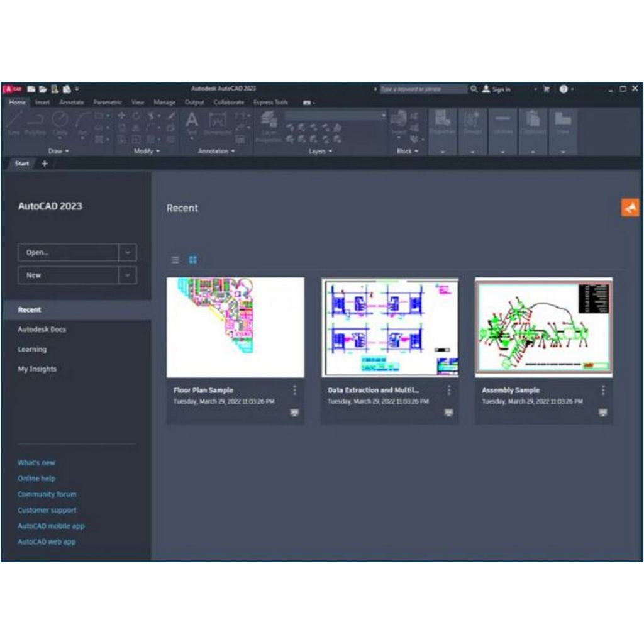644x644 pixels.
Task: Switch to the Manage ribbon tab
Action: coord(164,103)
